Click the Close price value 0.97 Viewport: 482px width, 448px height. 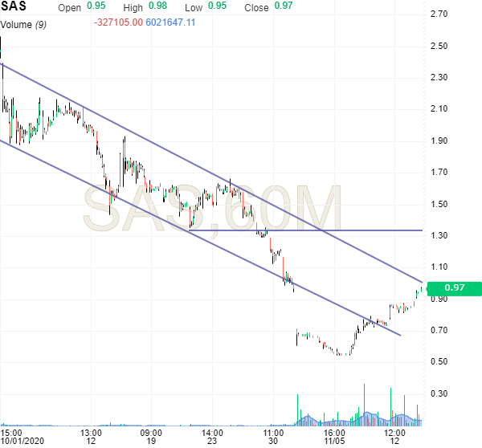pyautogui.click(x=282, y=7)
